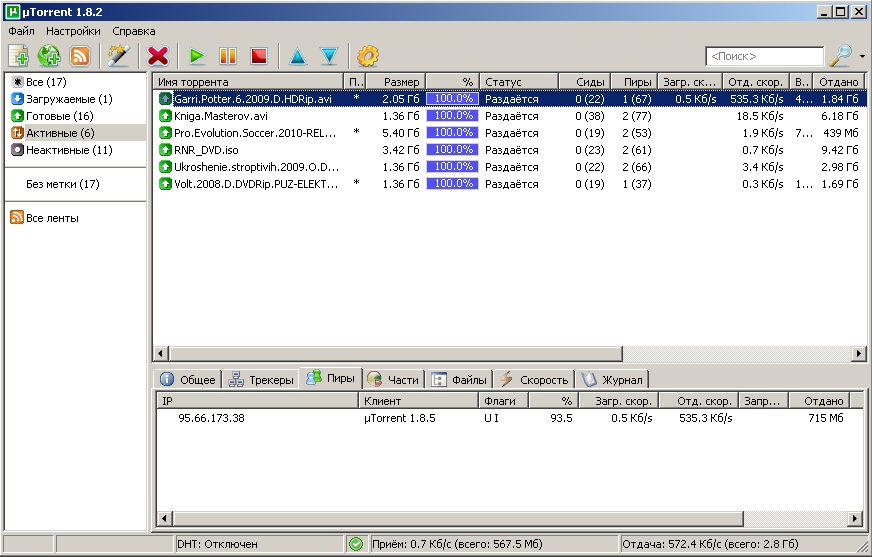Switch to the Общее tab
The height and width of the screenshot is (557, 872).
coord(187,380)
